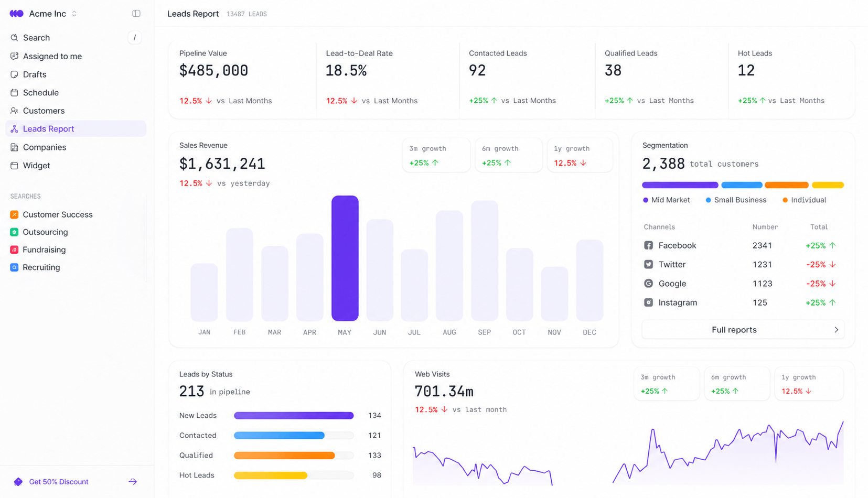Click the SEP revenue bar
Image resolution: width=868 pixels, height=498 pixels.
point(485,261)
